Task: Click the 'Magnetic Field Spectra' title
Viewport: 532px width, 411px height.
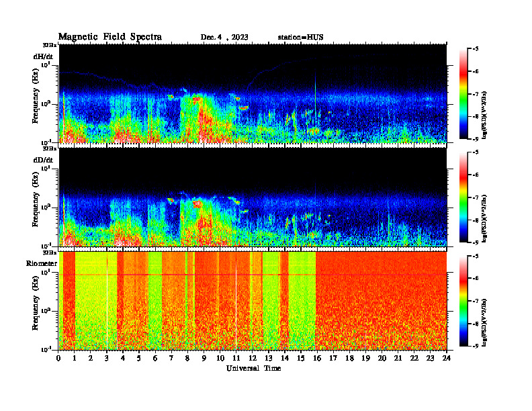Action: [x=110, y=37]
